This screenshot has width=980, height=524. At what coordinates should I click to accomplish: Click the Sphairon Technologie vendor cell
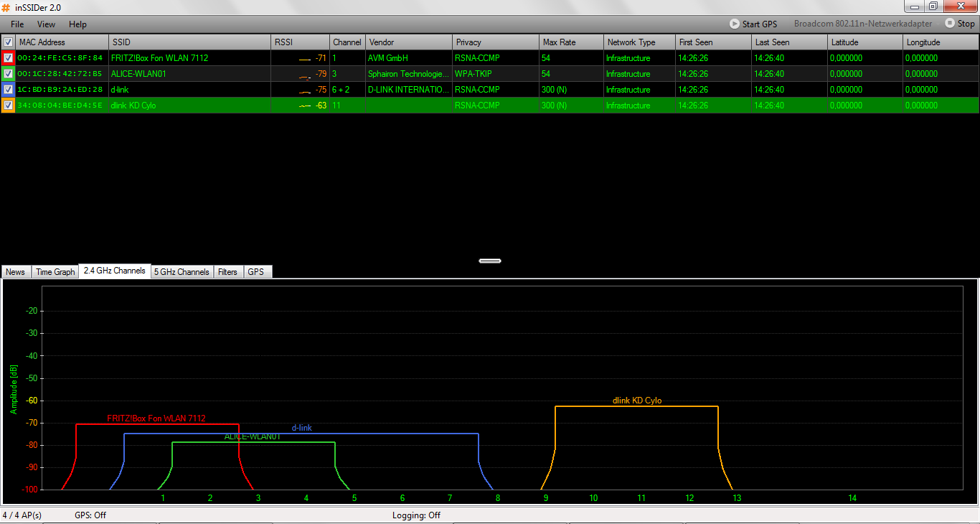[x=409, y=74]
